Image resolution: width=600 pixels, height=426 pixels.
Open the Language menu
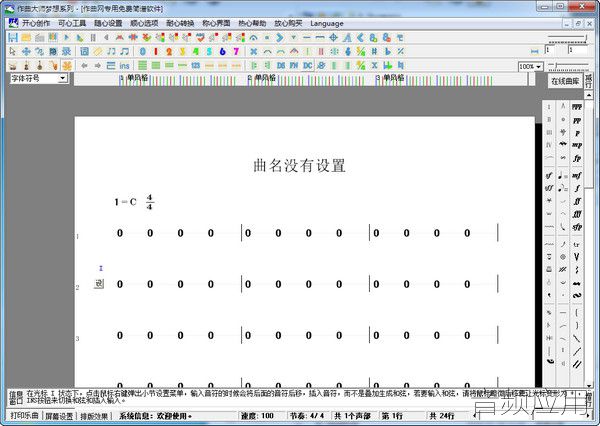point(327,23)
